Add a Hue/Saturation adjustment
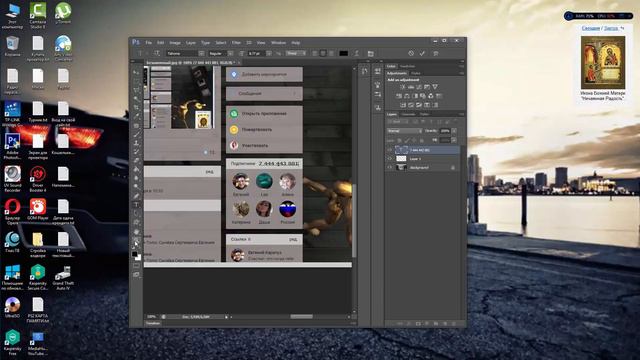 (x=399, y=96)
